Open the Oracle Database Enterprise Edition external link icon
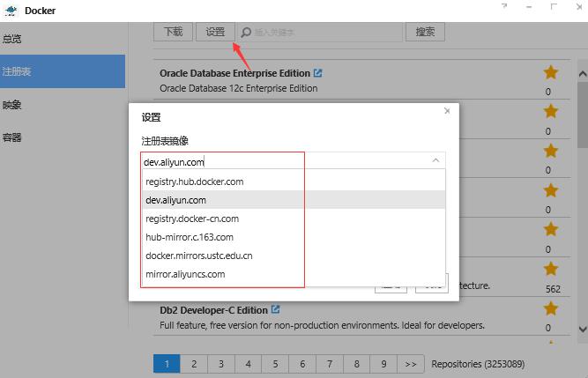588x378 pixels. [317, 73]
